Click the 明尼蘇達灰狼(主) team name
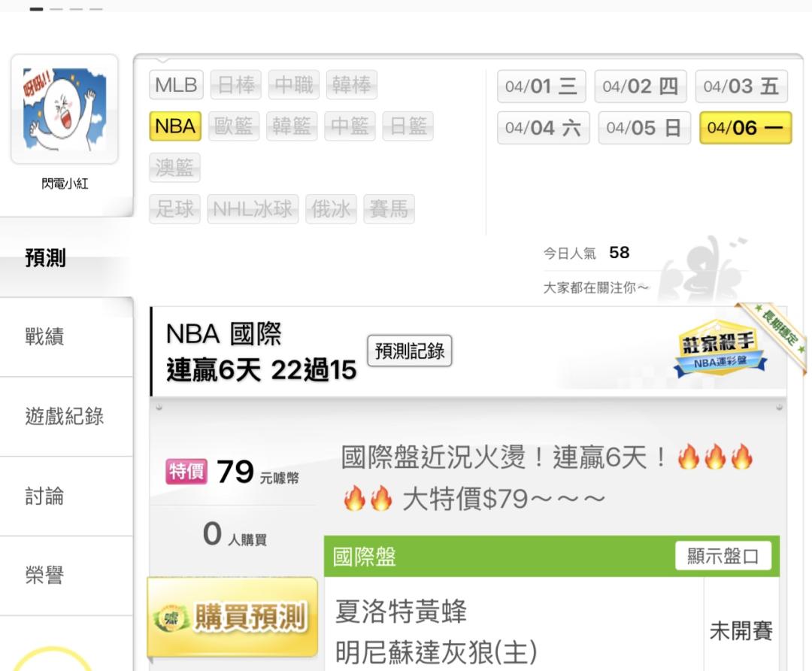This screenshot has width=812, height=671. point(436,652)
